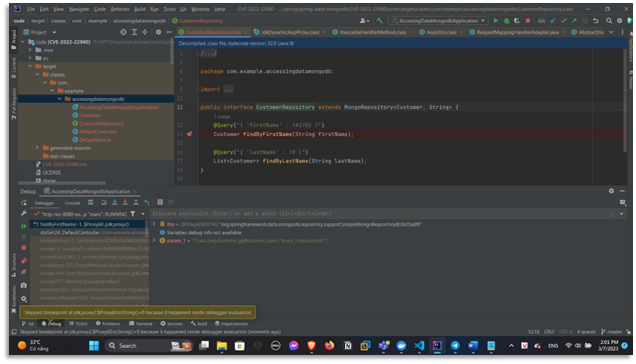
Task: Switch to InvocableHandlerMethod.class tab
Action: tap(372, 32)
